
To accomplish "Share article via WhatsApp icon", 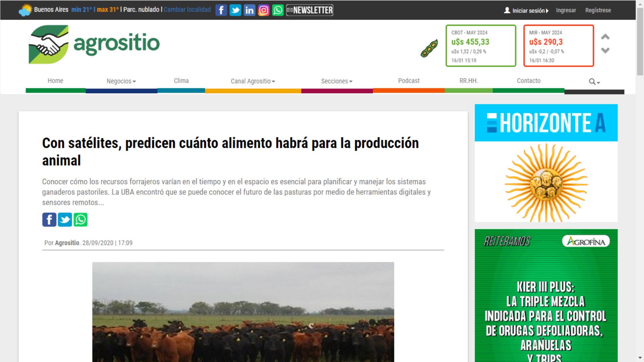I will 80,220.
